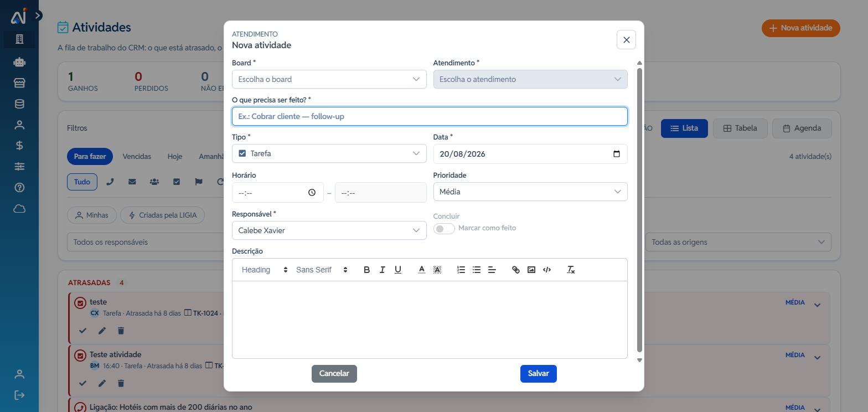Select the 'Para fazer' filter tab
868x412 pixels.
pyautogui.click(x=90, y=156)
